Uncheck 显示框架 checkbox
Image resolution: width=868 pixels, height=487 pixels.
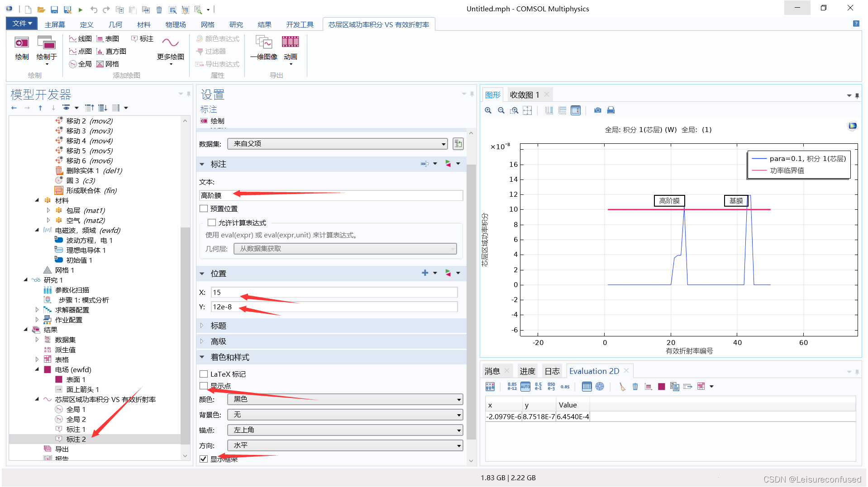click(x=204, y=459)
